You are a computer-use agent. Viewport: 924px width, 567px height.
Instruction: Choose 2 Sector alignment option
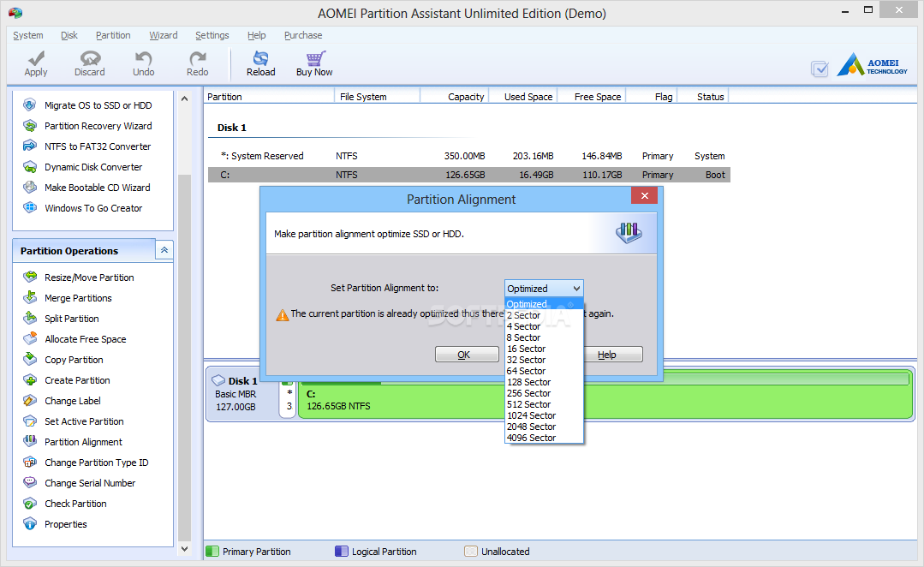pyautogui.click(x=544, y=315)
